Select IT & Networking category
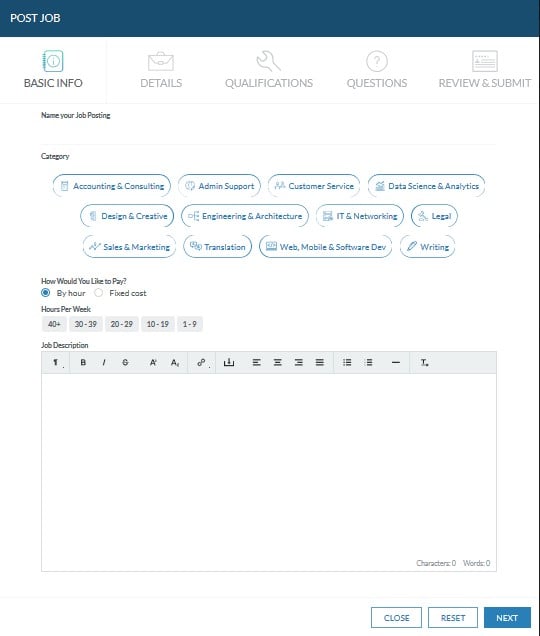This screenshot has height=636, width=540. (x=360, y=216)
